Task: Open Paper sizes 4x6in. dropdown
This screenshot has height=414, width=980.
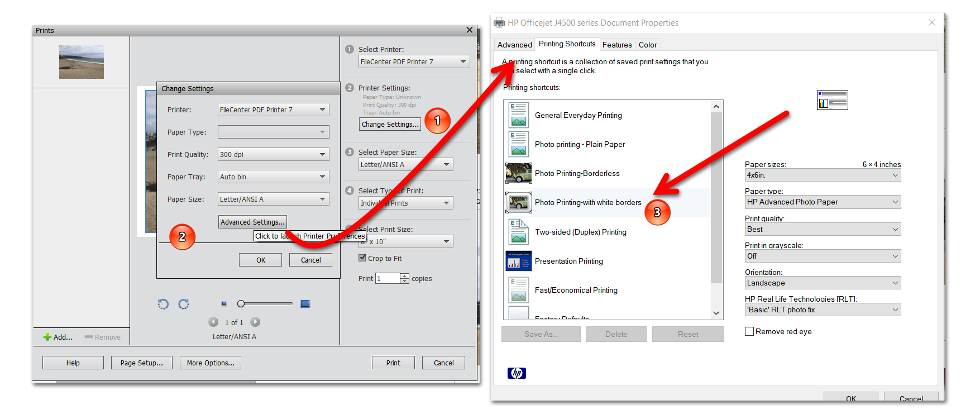Action: click(823, 175)
